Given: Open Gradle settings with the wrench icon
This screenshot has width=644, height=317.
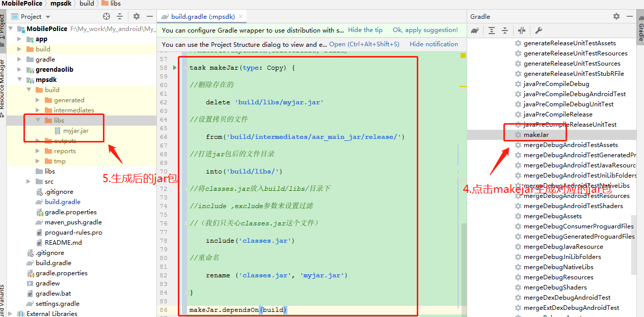Looking at the screenshot, I should 538,31.
